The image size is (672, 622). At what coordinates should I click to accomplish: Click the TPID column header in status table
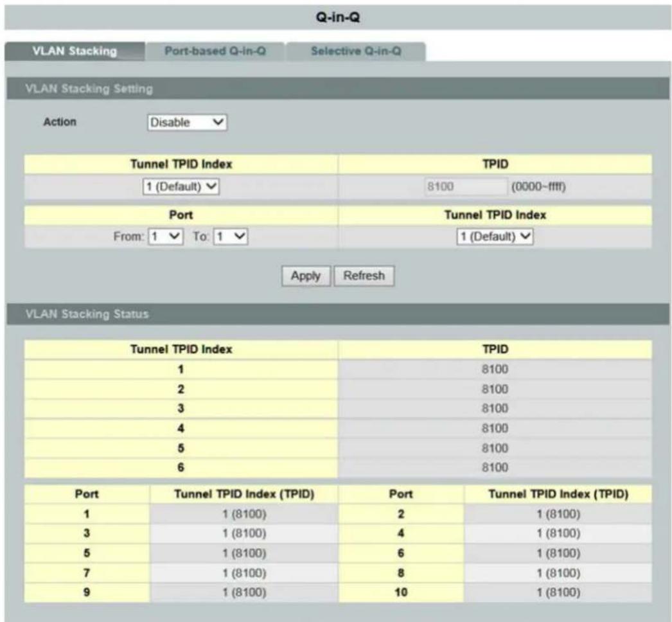(x=495, y=350)
